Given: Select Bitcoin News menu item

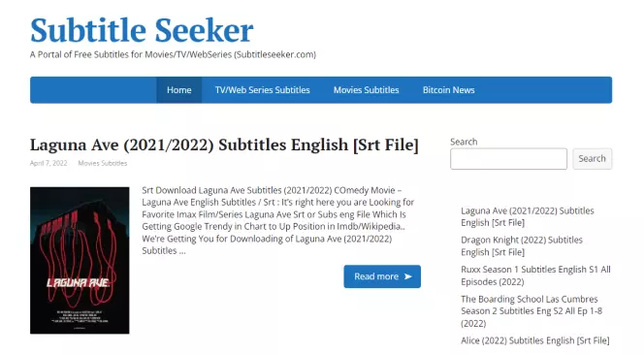Looking at the screenshot, I should [x=448, y=90].
